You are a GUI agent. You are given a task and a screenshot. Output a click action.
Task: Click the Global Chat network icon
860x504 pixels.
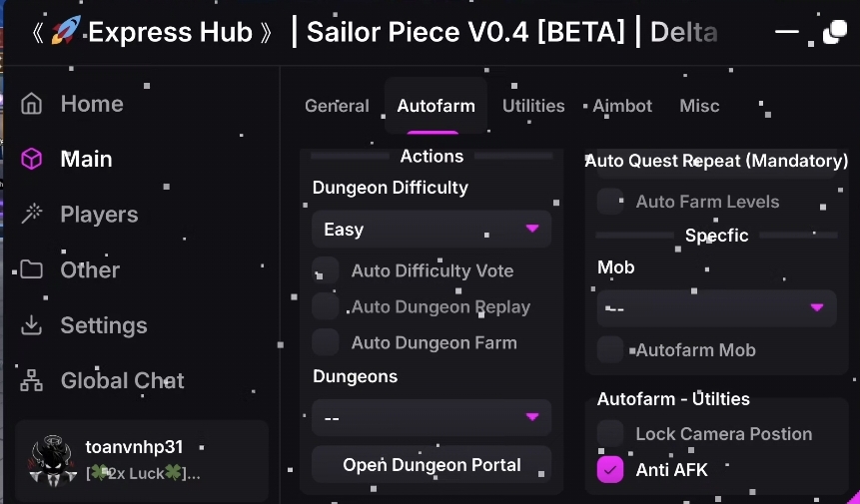tap(32, 380)
